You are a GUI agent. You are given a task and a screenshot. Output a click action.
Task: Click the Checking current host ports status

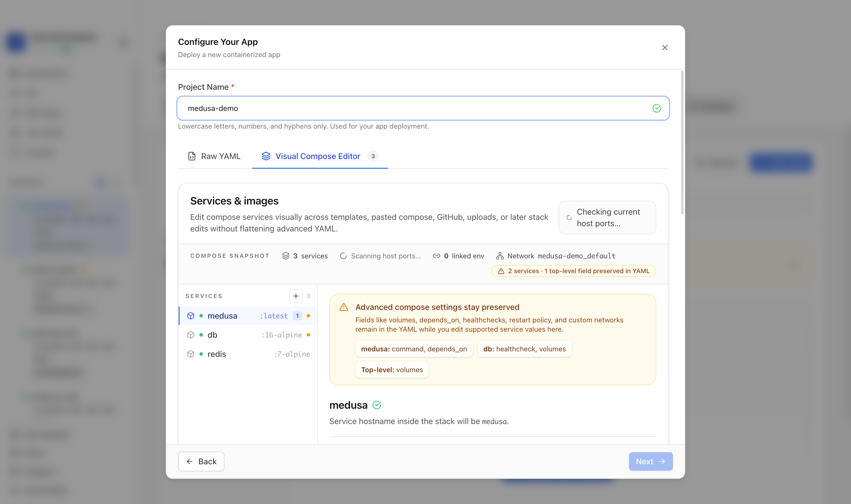(607, 218)
